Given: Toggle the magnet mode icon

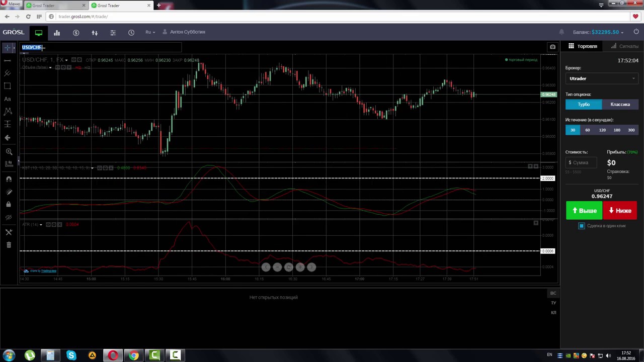Looking at the screenshot, I should (9, 179).
